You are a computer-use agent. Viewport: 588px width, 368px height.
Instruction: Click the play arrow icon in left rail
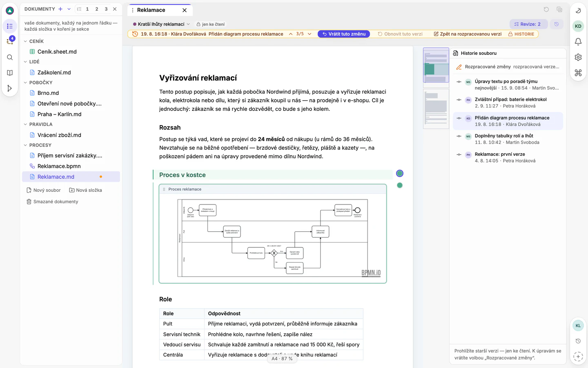click(x=10, y=88)
